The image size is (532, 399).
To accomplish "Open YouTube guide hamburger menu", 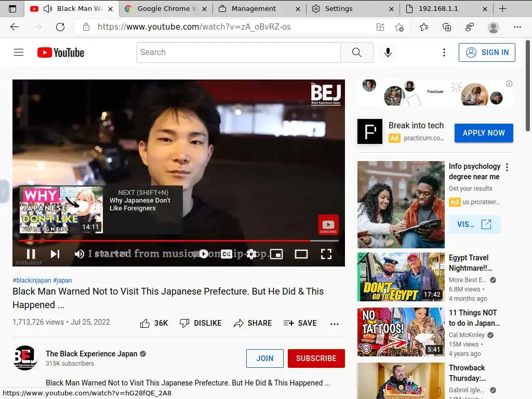I will (x=19, y=52).
